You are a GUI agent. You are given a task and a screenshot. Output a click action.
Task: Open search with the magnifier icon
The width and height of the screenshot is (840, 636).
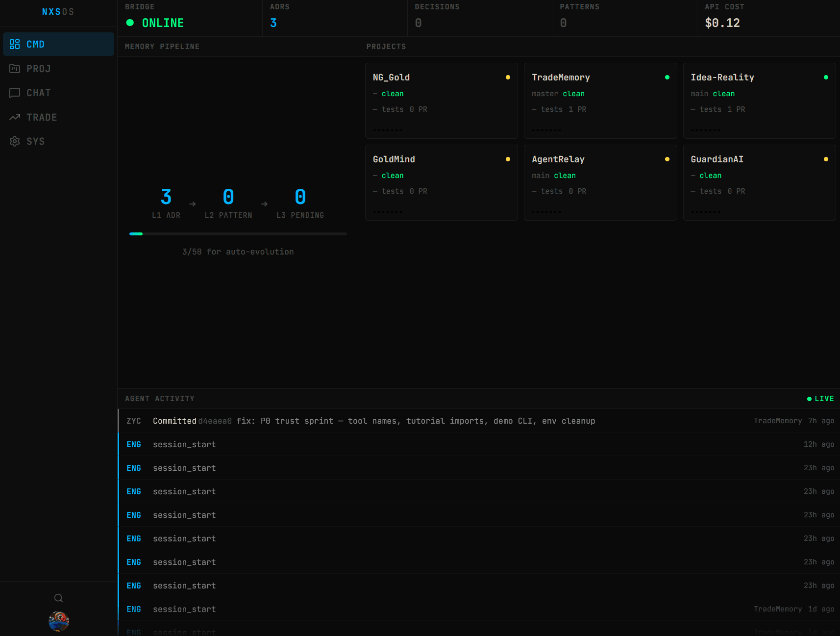[x=58, y=598]
